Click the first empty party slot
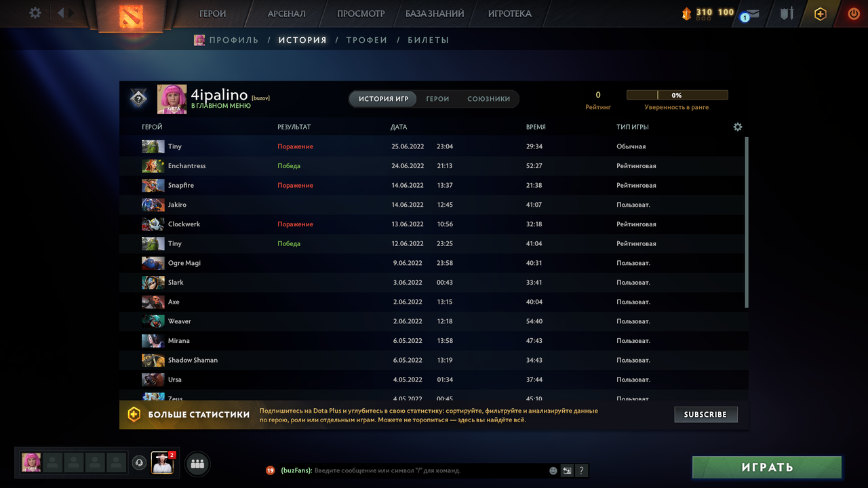868x488 pixels. click(x=53, y=462)
